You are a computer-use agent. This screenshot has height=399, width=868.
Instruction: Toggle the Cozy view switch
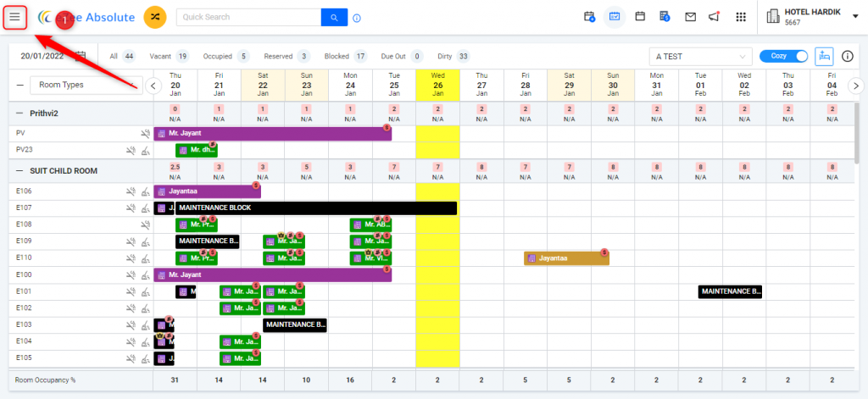point(784,56)
